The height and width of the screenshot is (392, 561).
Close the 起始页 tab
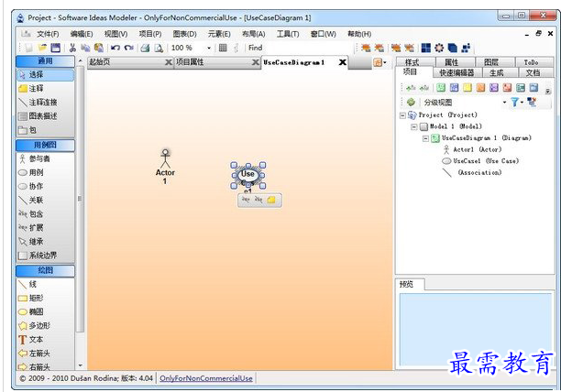(169, 62)
